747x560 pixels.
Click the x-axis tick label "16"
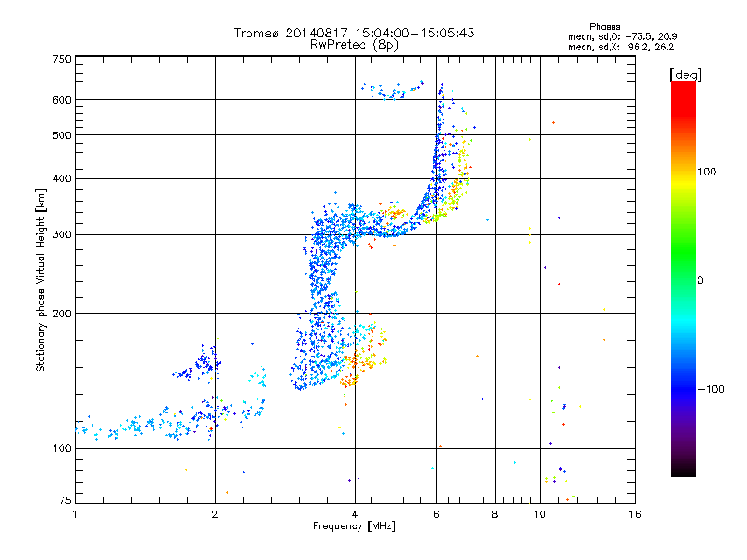click(635, 514)
